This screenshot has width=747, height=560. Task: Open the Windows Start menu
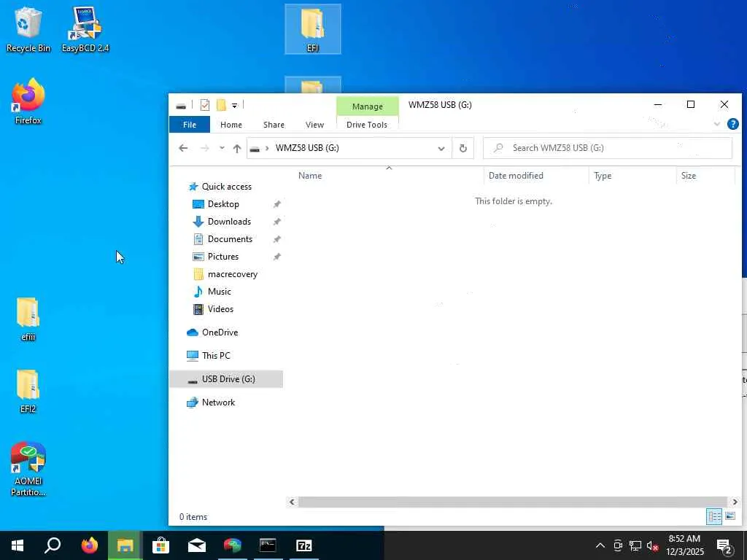tap(18, 545)
